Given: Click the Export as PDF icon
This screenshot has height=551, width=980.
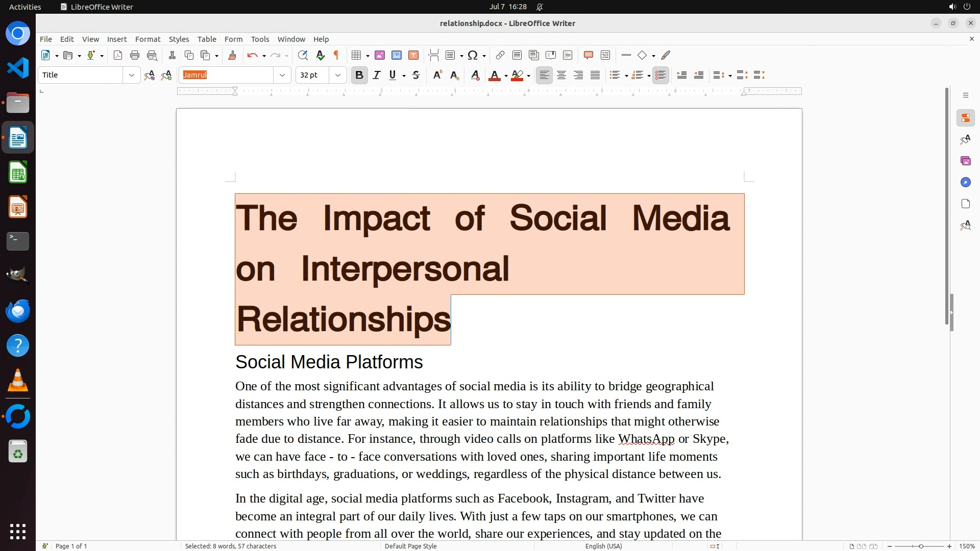Looking at the screenshot, I should click(118, 56).
